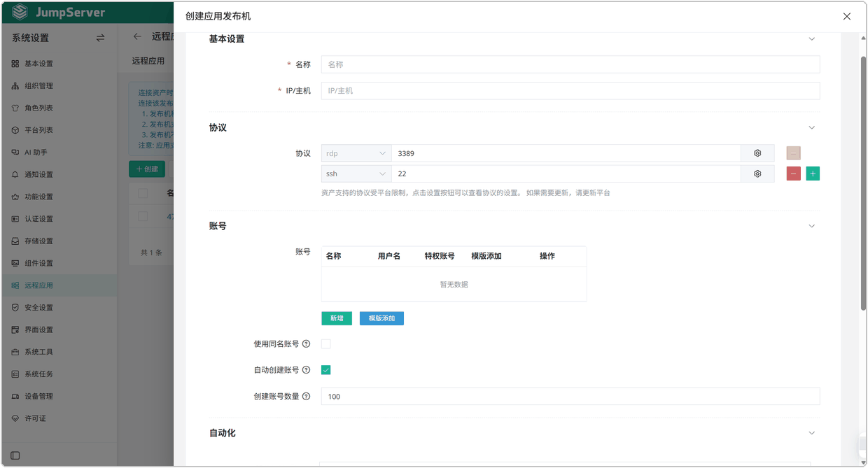Open 安全设置 in the sidebar menu
This screenshot has width=868, height=468.
coord(59,308)
